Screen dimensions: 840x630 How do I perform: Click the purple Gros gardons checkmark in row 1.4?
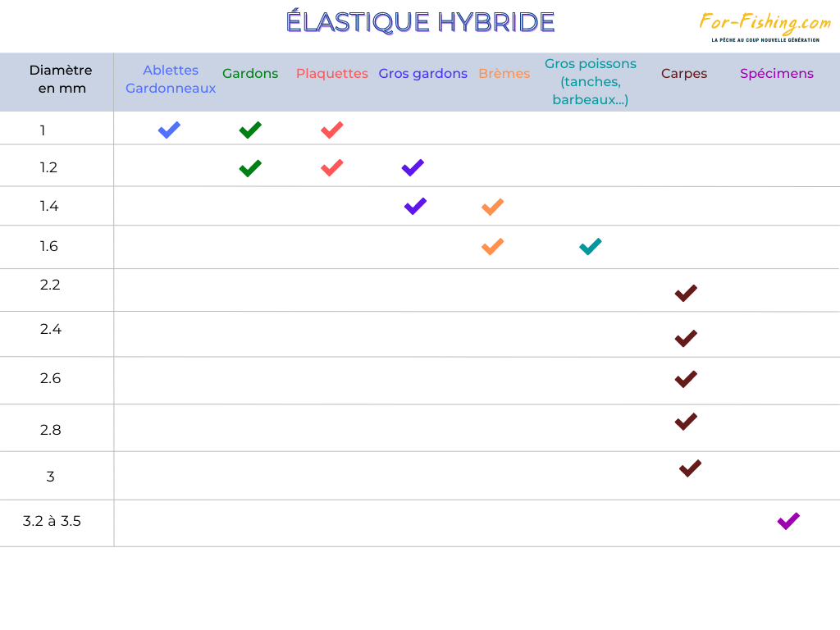pyautogui.click(x=415, y=206)
